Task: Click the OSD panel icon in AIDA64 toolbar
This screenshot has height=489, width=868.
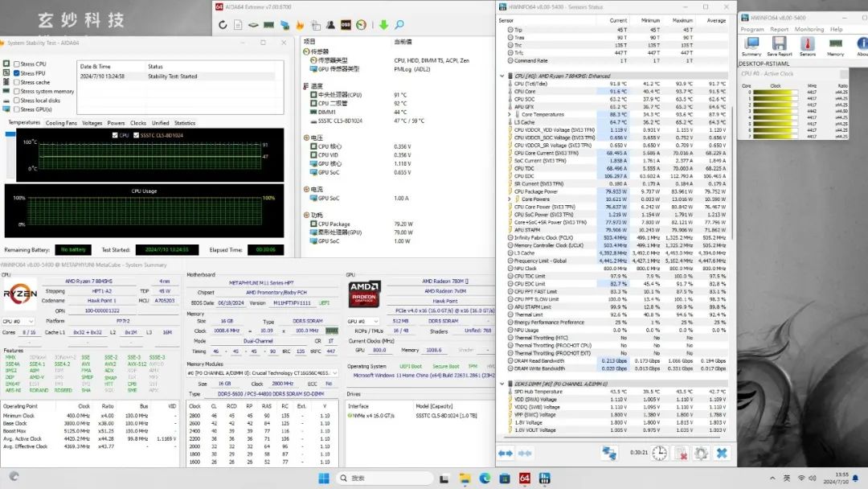Action: 346,25
